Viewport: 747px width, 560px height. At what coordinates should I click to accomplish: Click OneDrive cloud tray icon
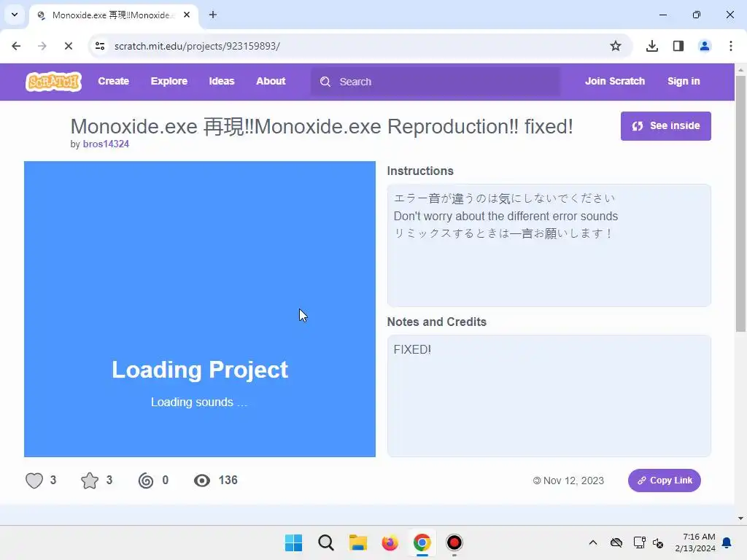(616, 542)
